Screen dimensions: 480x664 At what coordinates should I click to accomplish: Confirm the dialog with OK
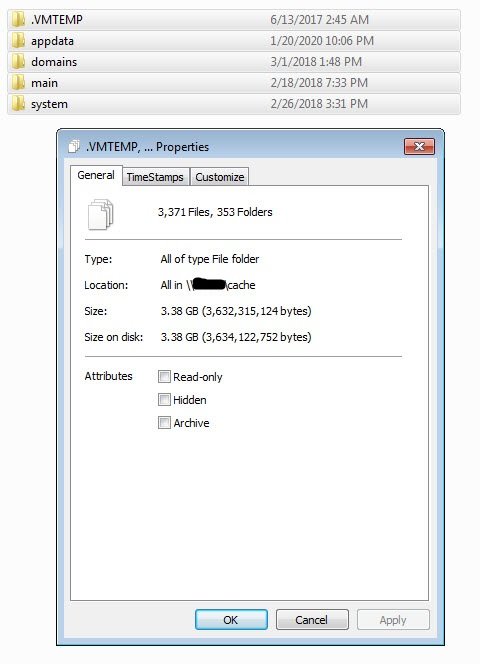pos(231,620)
